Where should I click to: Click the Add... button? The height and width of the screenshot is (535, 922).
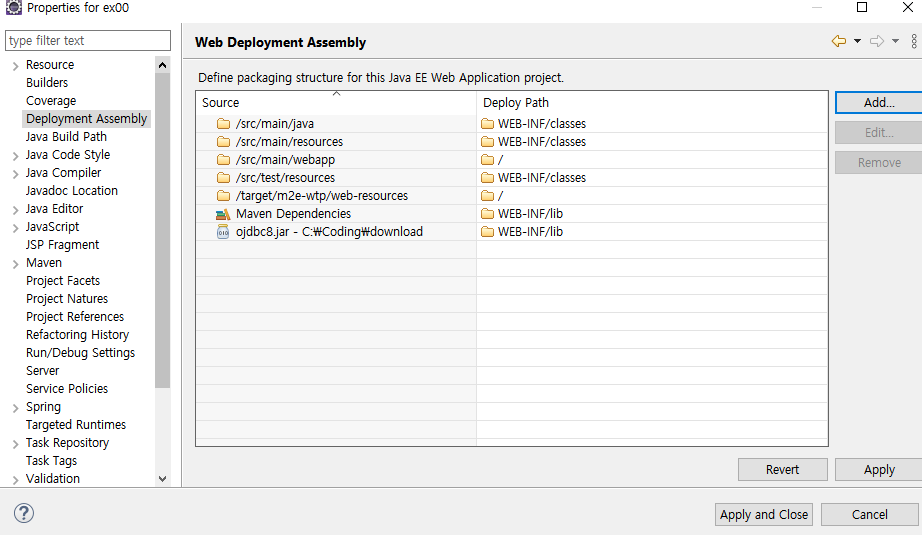point(878,102)
